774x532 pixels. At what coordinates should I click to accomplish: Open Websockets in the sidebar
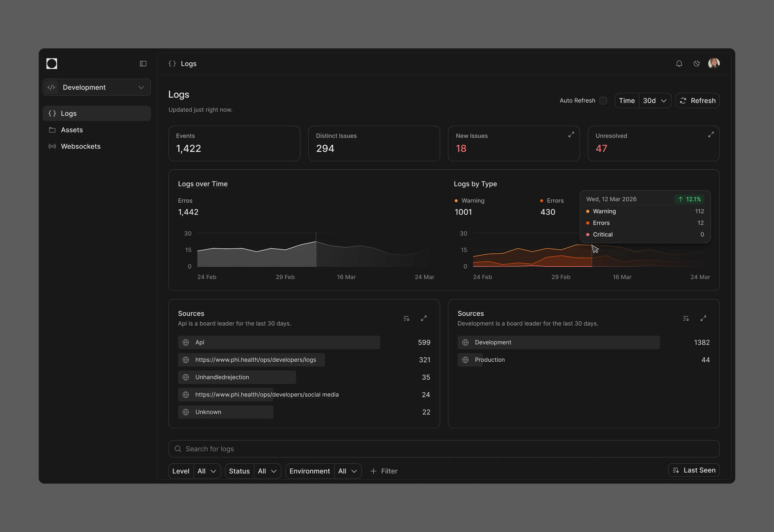pyautogui.click(x=97, y=146)
